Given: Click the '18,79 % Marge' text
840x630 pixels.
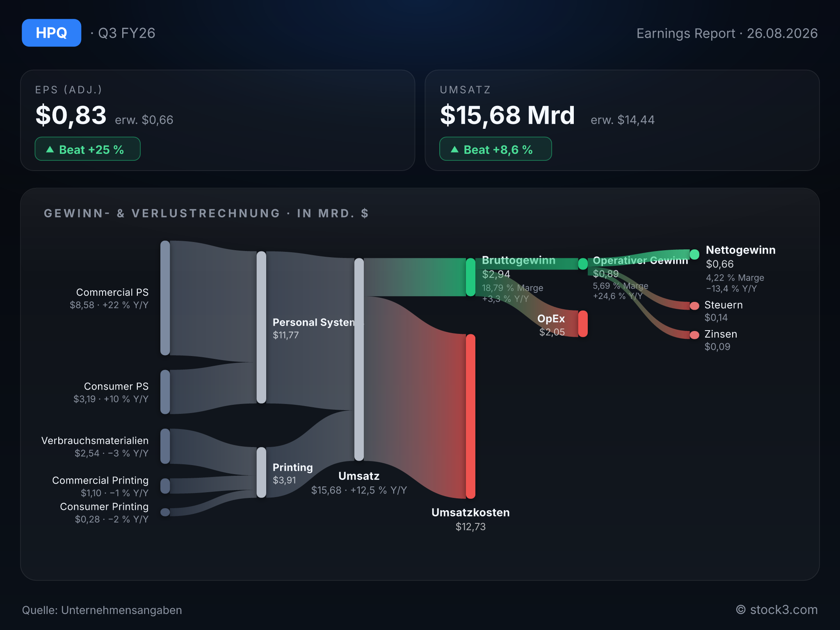Looking at the screenshot, I should pyautogui.click(x=512, y=288).
